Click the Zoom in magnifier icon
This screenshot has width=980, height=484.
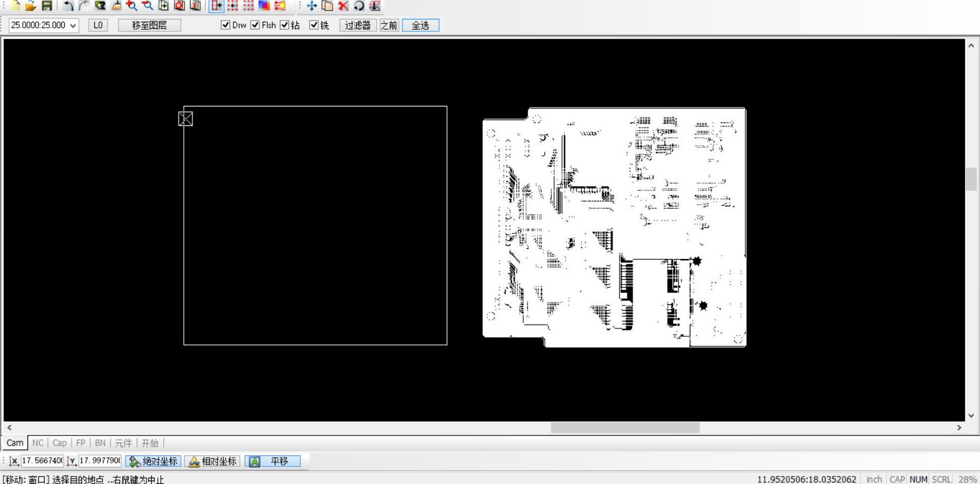[132, 6]
